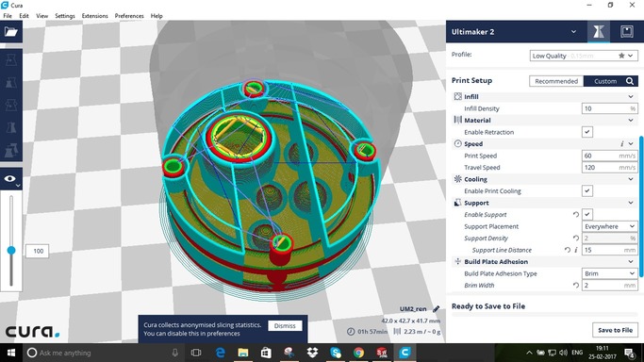644x362 pixels.
Task: Click the info icon in Speed header
Action: tap(621, 144)
